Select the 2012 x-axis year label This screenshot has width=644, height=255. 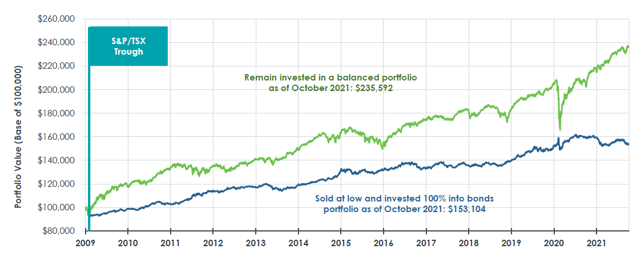tap(213, 242)
